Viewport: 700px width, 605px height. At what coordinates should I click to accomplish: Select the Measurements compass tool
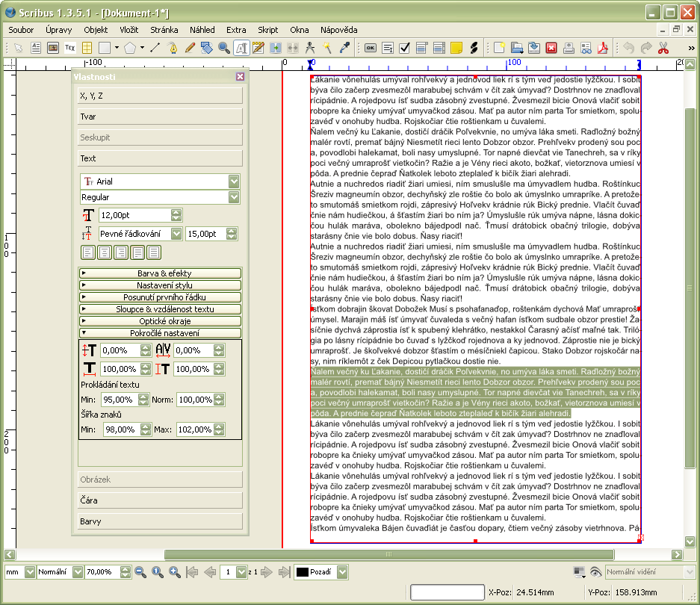[310, 48]
